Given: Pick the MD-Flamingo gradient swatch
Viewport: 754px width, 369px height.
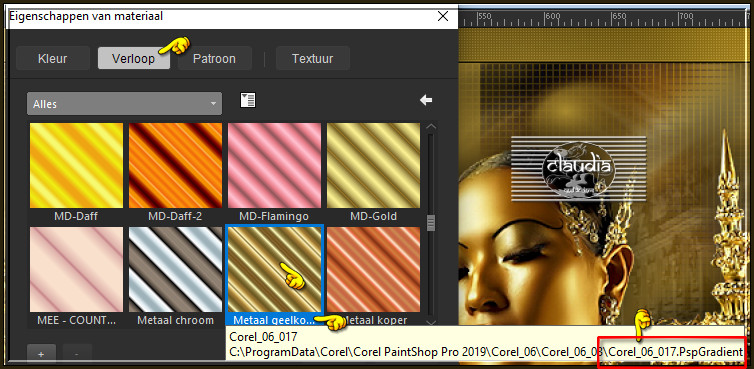Looking at the screenshot, I should coord(275,165).
